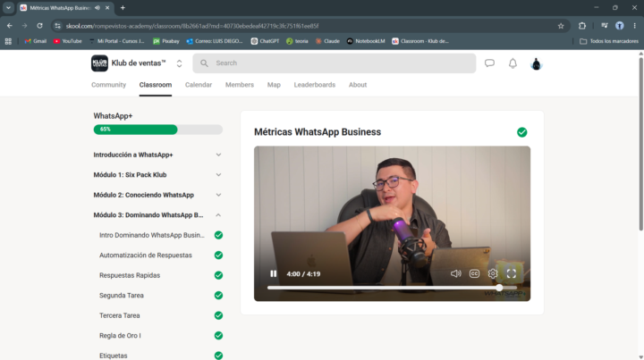
Task: Open the profile avatar menu
Action: point(536,63)
